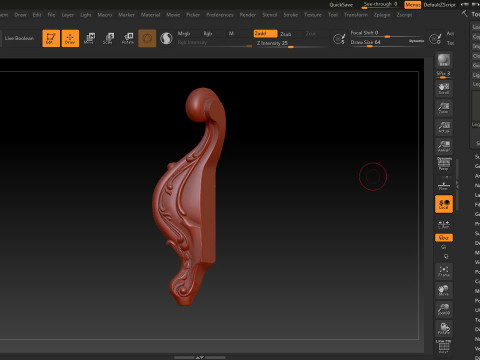Viewport: 480px width, 360px height.
Task: Open the Light menu
Action: click(x=86, y=15)
